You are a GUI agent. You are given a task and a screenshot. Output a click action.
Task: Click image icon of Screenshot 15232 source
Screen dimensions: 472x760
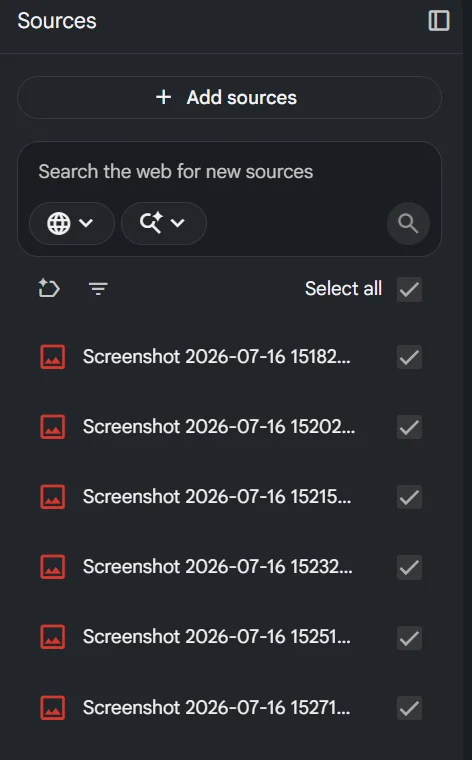pos(52,567)
